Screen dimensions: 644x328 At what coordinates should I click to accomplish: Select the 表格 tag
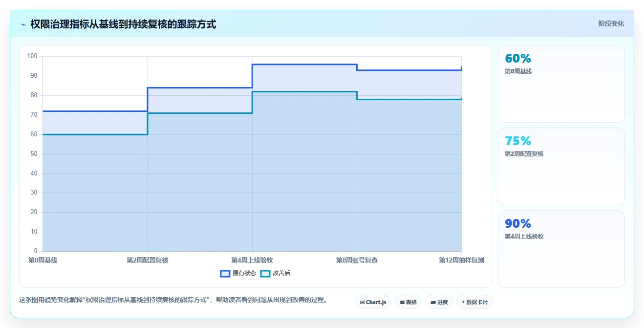[408, 302]
